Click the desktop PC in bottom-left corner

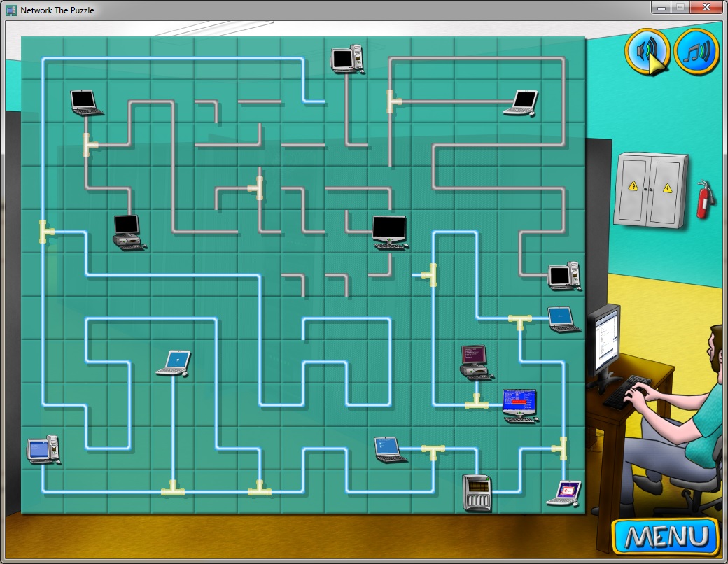point(43,449)
